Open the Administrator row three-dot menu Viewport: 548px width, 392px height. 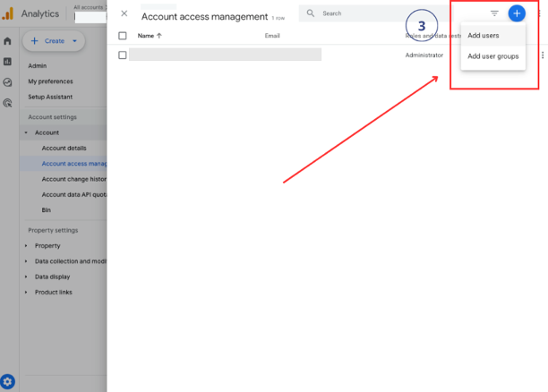543,55
